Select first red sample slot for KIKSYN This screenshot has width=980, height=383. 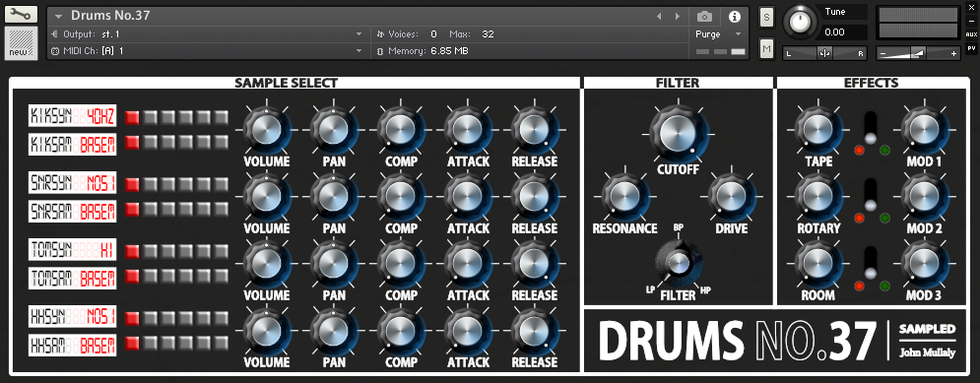(133, 117)
